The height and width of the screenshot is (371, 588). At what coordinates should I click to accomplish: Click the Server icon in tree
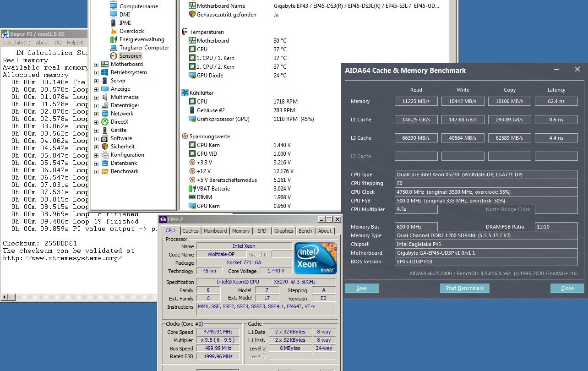(x=104, y=80)
